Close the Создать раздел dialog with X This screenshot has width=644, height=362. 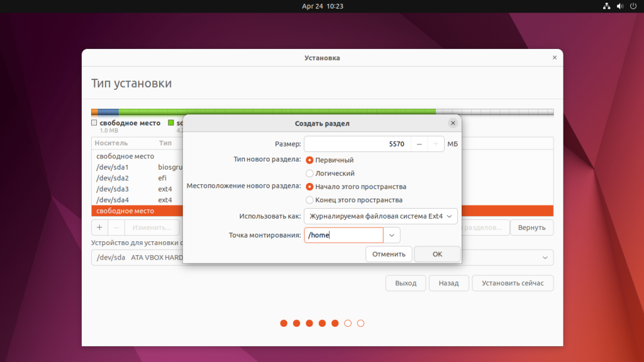(452, 123)
